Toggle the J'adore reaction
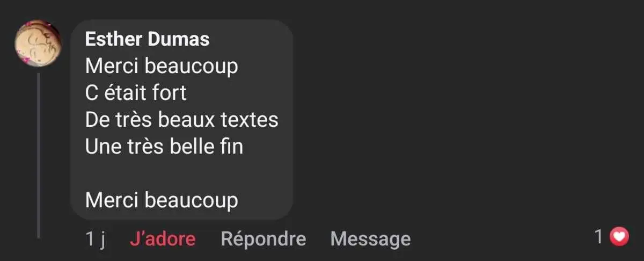 pos(163,238)
